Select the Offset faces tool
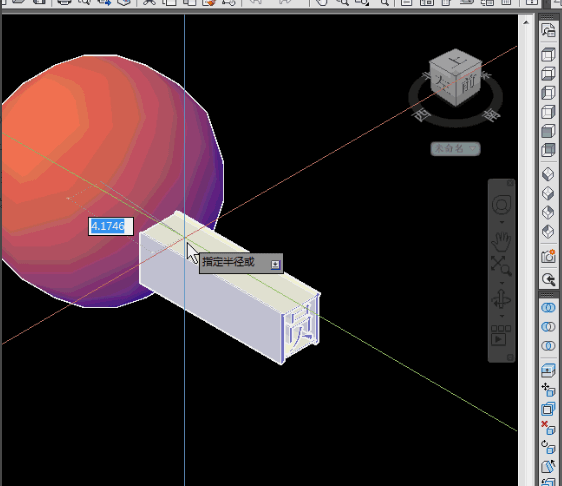This screenshot has width=562, height=486. 548,409
